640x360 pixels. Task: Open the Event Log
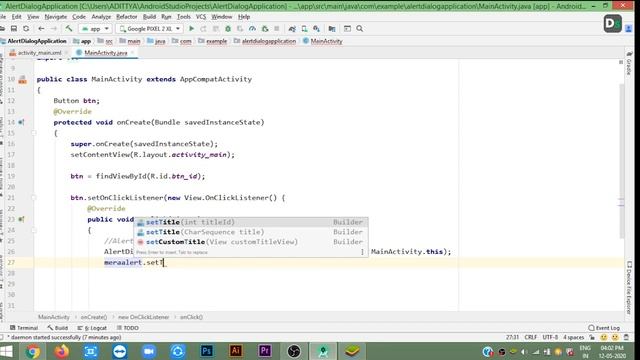pos(604,328)
